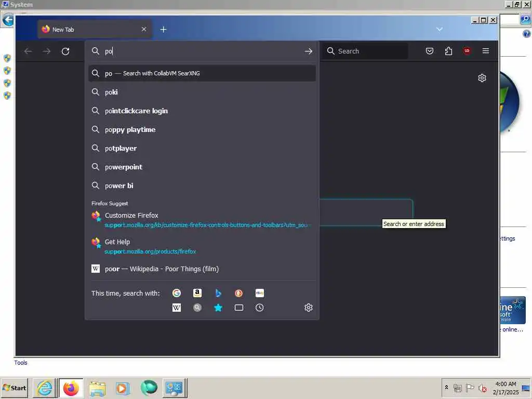The width and height of the screenshot is (532, 399).
Task: Open the uBlock Origin toolbar icon
Action: point(467,51)
